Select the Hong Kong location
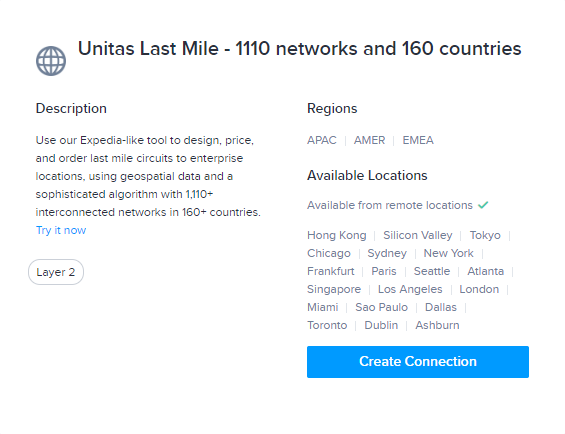 [x=337, y=235]
